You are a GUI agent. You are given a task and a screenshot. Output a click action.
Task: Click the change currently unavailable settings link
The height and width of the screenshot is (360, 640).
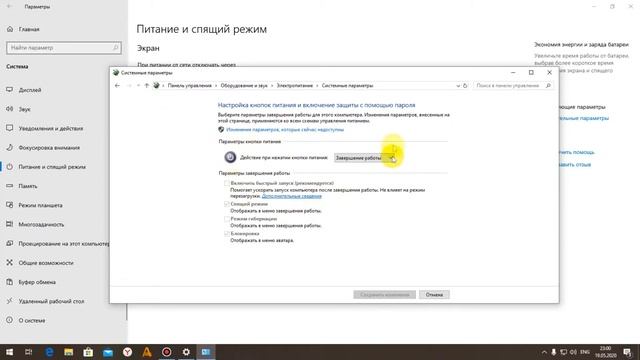tap(285, 129)
